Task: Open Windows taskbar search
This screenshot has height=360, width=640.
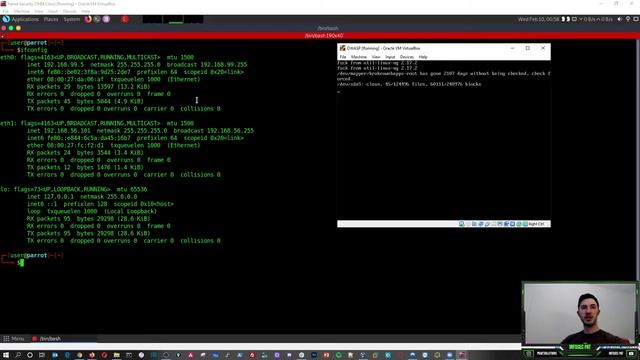Action: [18, 355]
